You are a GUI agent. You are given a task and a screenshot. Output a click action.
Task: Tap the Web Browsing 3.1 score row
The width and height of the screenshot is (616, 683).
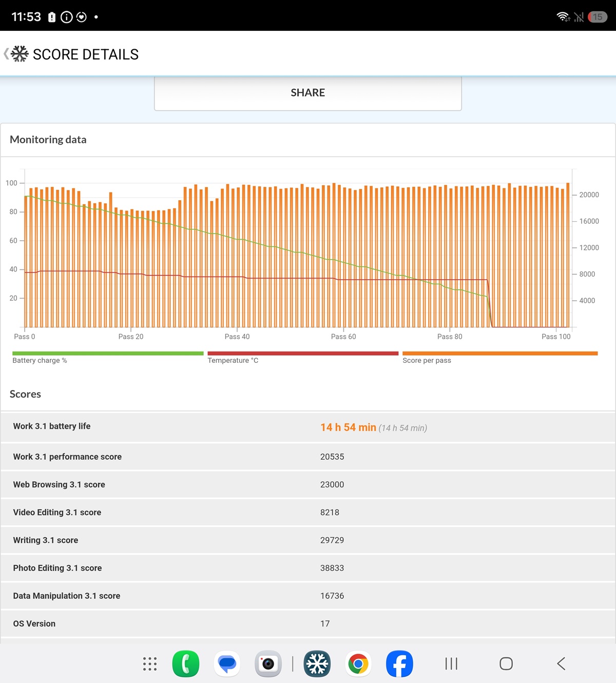[x=308, y=484]
